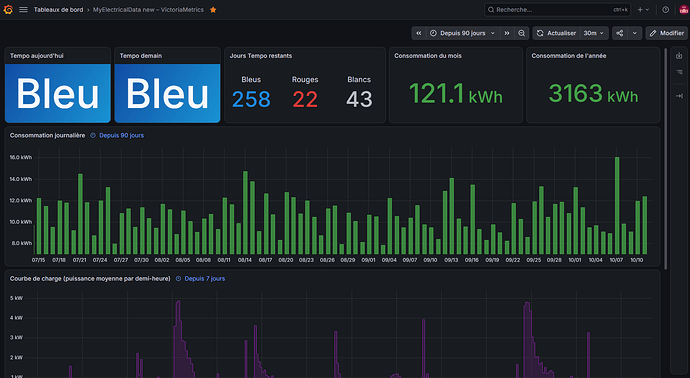Click the 07/15 date axis label
Image resolution: width=690 pixels, height=378 pixels.
pyautogui.click(x=38, y=260)
